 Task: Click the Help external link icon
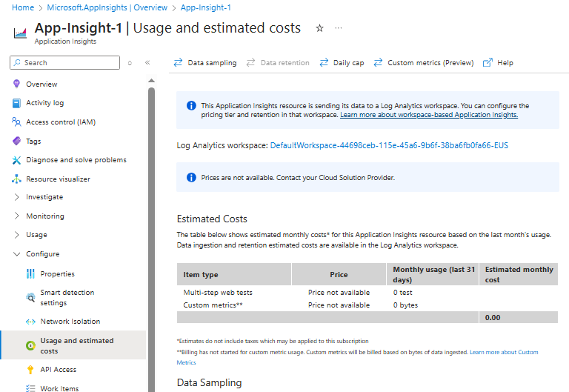488,62
